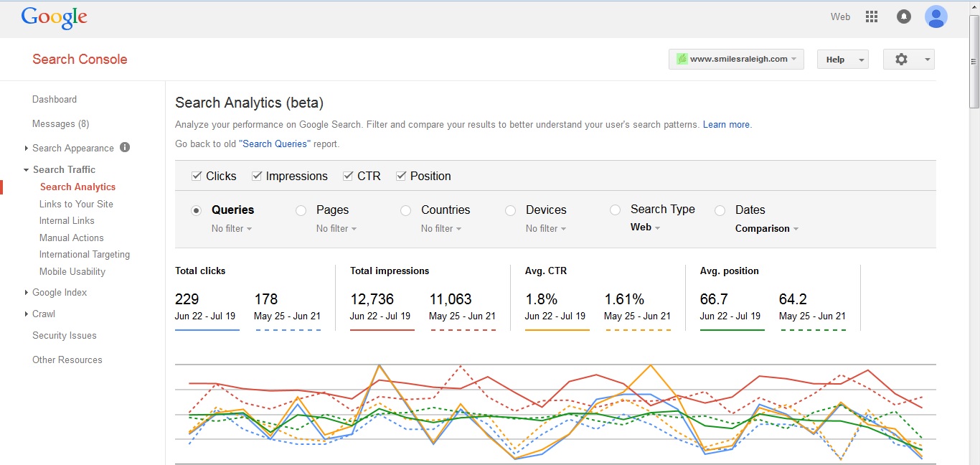The image size is (980, 465).
Task: Open the notifications bell icon
Action: coord(904,17)
